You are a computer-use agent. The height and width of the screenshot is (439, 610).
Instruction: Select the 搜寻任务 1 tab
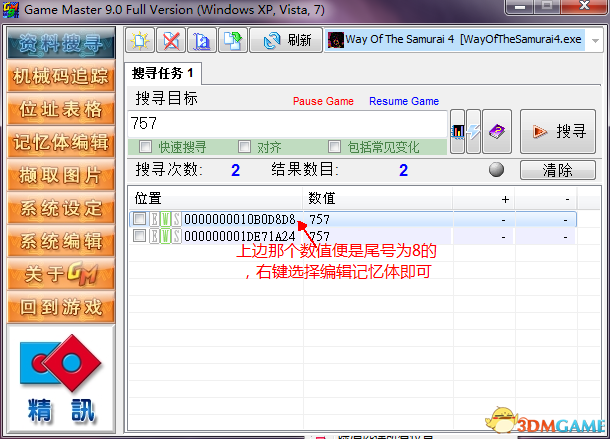pyautogui.click(x=163, y=73)
